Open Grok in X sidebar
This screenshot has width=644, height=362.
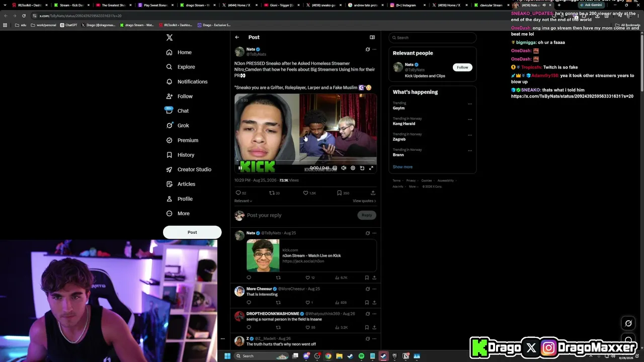(177, 125)
